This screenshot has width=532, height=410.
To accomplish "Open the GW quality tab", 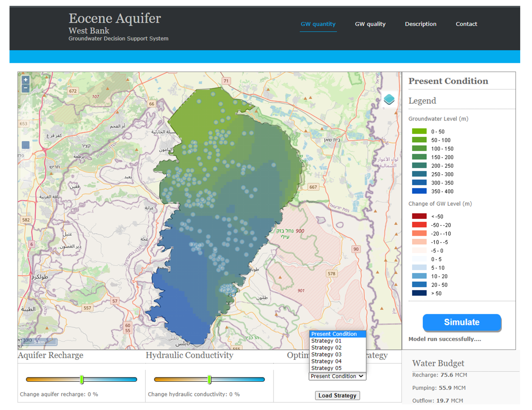I will coord(370,24).
